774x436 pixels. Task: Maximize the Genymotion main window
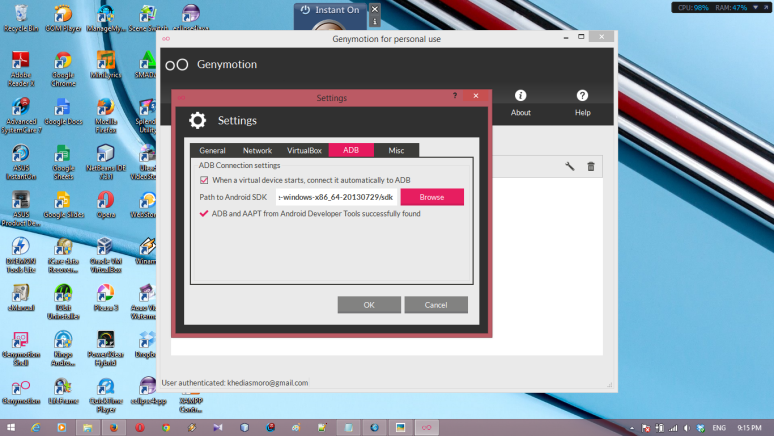tap(581, 37)
